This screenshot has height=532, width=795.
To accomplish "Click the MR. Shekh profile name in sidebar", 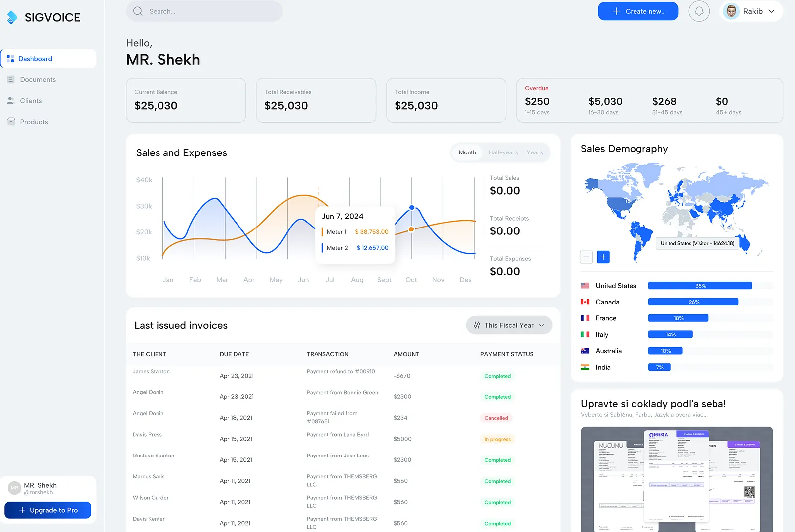I will click(40, 485).
